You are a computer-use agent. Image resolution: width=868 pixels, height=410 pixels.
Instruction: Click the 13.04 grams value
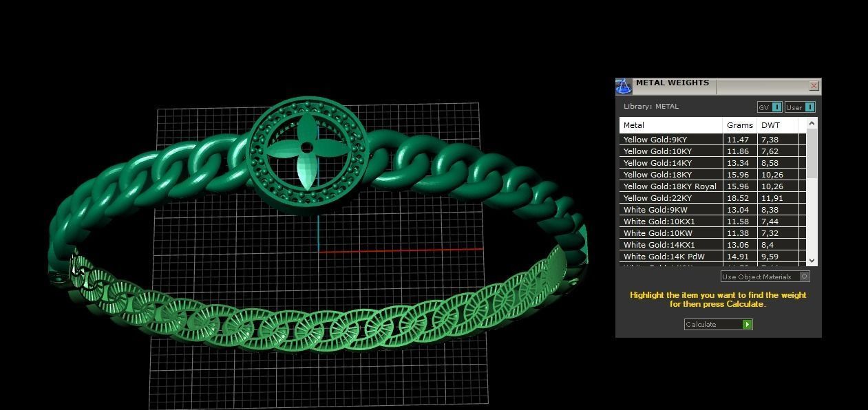coord(737,210)
